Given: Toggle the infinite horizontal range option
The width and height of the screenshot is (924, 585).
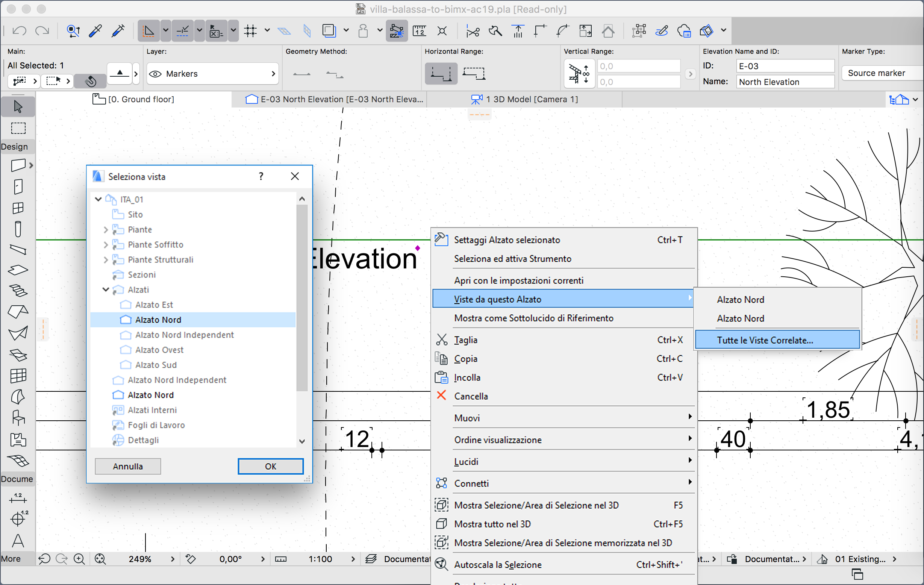Looking at the screenshot, I should [441, 73].
